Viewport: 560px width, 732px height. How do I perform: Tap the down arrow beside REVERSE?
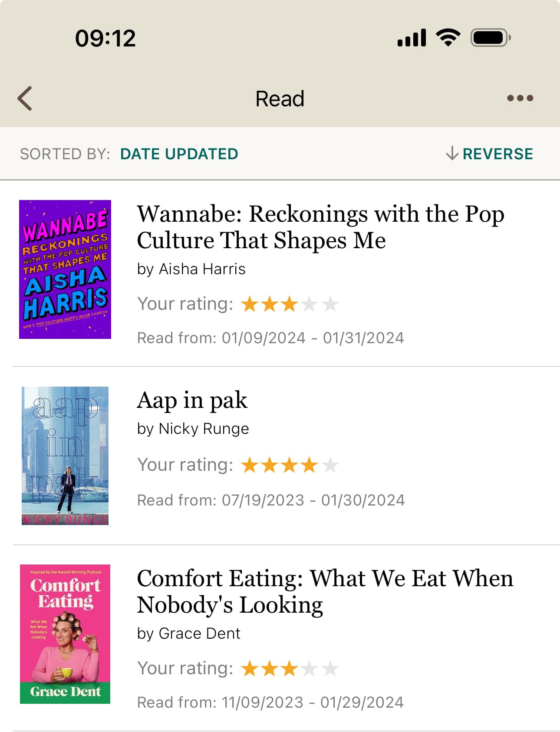coord(452,154)
